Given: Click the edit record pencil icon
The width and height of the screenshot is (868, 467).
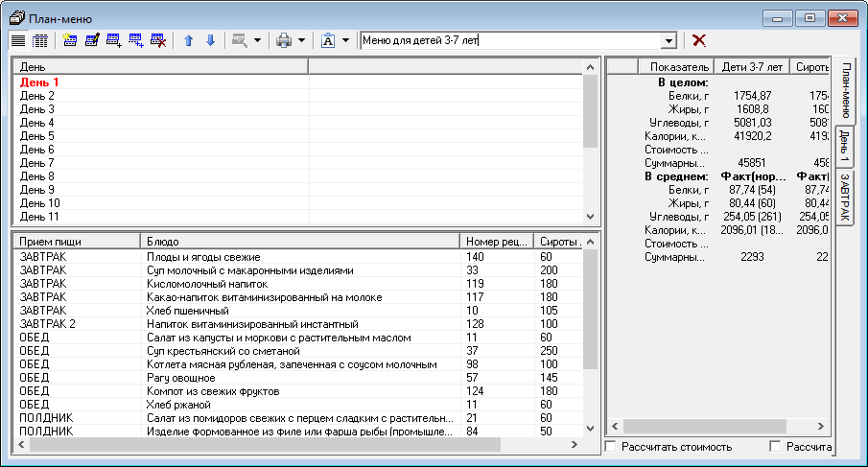Looking at the screenshot, I should [92, 40].
